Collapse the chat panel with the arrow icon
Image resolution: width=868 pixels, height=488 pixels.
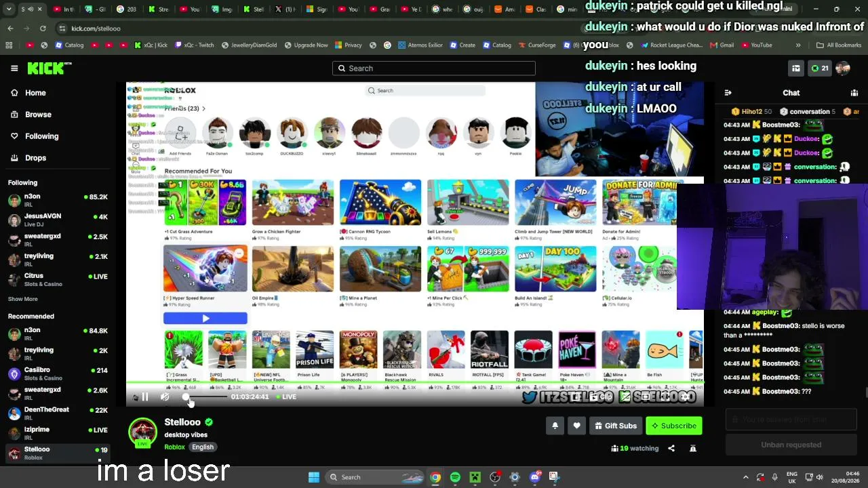728,93
